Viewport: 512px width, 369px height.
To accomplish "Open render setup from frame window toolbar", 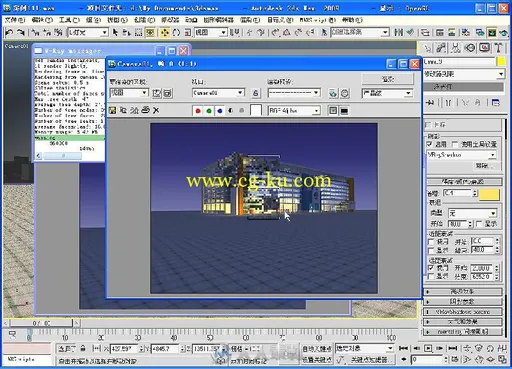I will 333,93.
